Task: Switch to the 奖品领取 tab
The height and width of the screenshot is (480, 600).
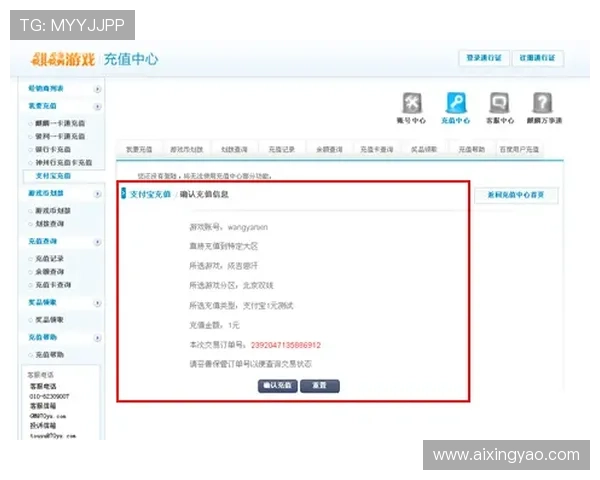Action: 424,149
